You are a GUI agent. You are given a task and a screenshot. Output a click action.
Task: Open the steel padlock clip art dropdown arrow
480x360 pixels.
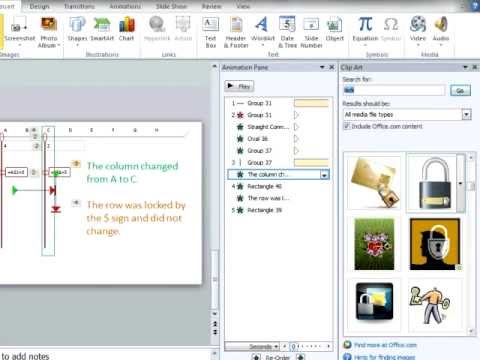click(x=461, y=183)
